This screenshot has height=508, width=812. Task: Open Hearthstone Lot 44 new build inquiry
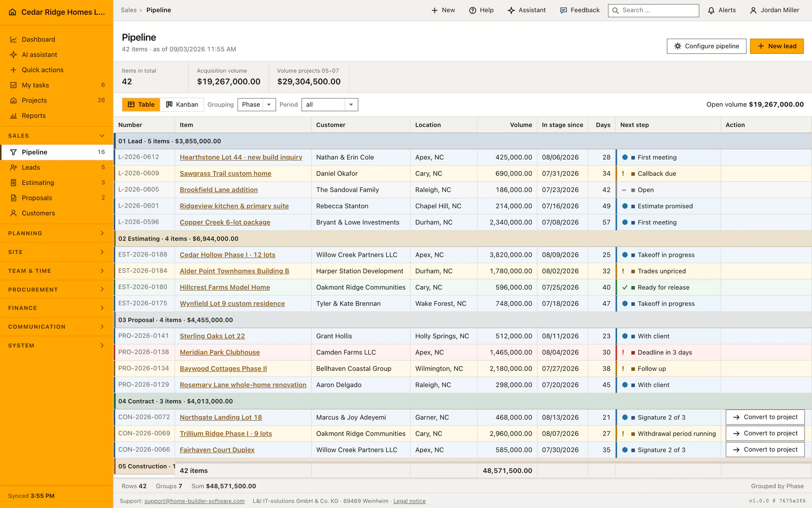tap(241, 157)
